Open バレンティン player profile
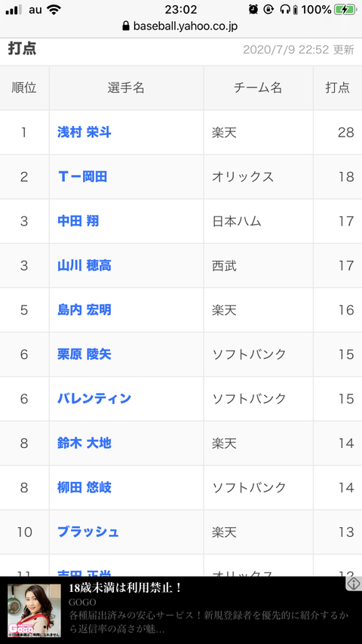The width and height of the screenshot is (362, 644). click(x=94, y=398)
